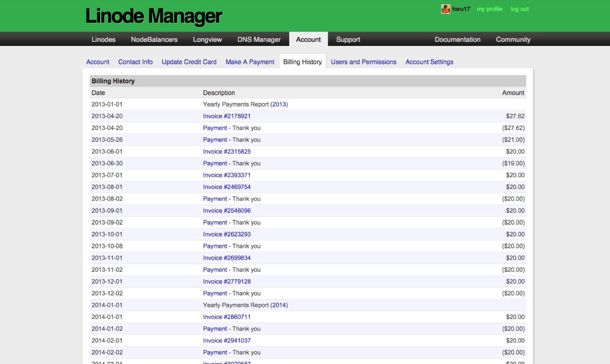Open Invoice #2178921
This screenshot has height=364, width=610.
tap(227, 116)
